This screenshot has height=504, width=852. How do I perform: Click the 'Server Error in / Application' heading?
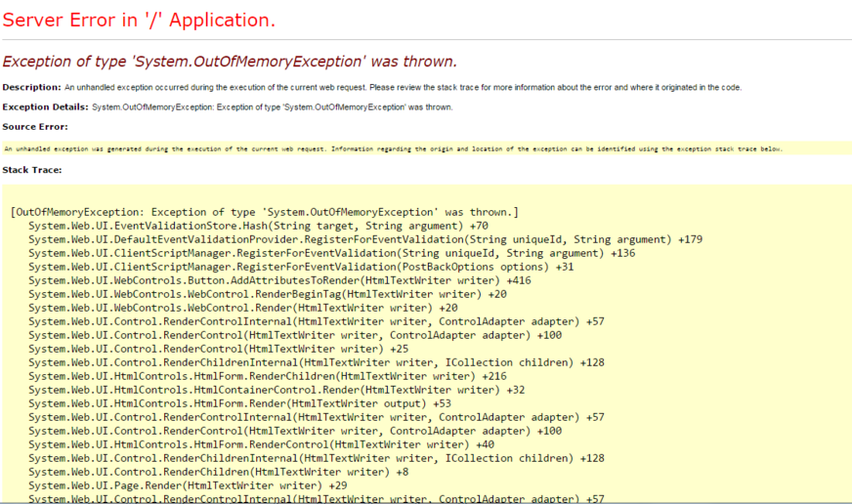click(139, 20)
